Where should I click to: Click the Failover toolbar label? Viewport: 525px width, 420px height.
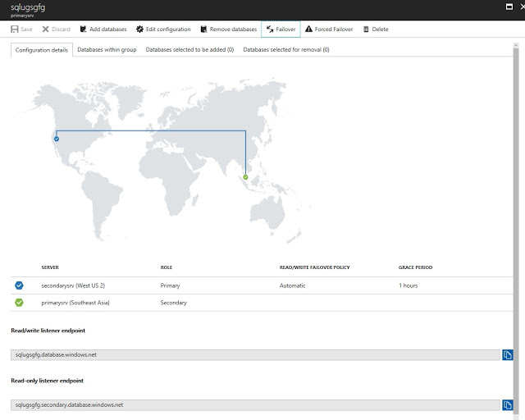click(x=285, y=30)
